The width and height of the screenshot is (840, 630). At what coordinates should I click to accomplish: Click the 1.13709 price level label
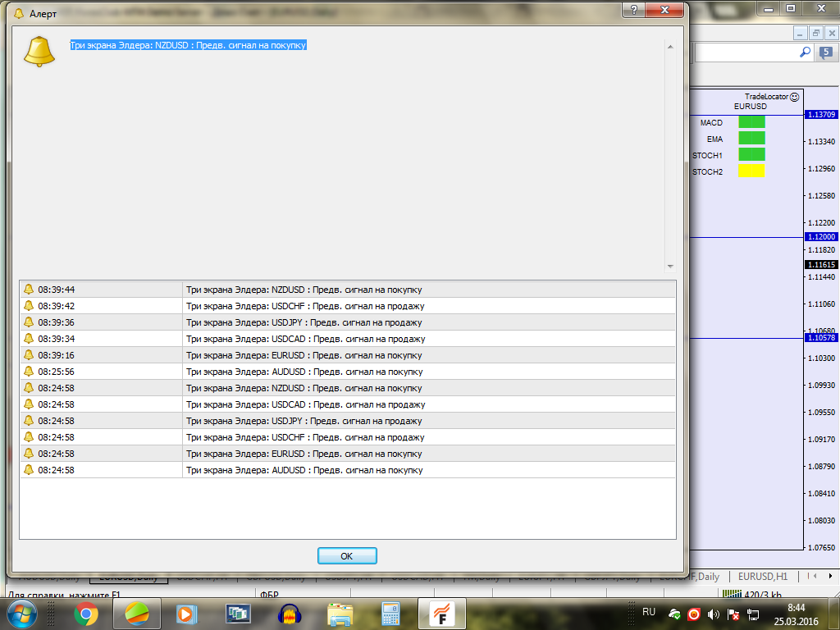click(821, 115)
